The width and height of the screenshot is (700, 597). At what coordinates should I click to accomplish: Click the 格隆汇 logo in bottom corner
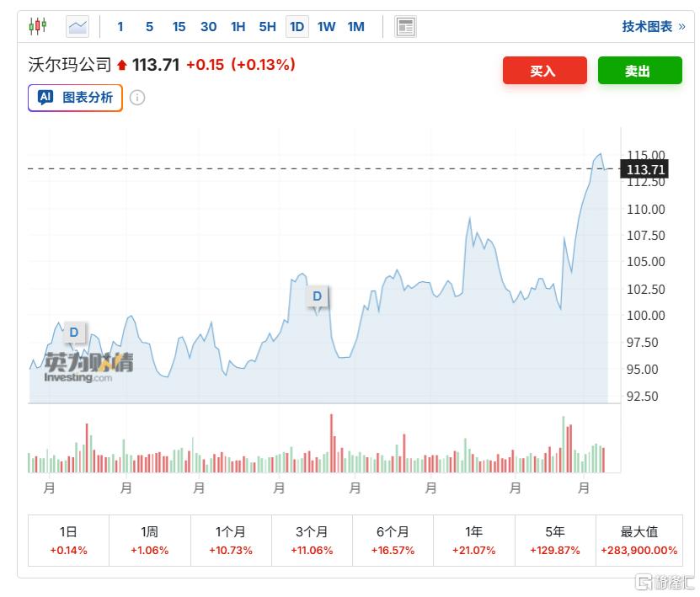[665, 581]
